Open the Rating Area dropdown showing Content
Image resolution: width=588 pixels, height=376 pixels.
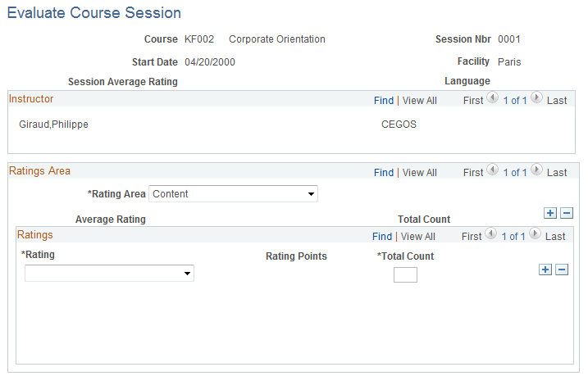(x=233, y=194)
